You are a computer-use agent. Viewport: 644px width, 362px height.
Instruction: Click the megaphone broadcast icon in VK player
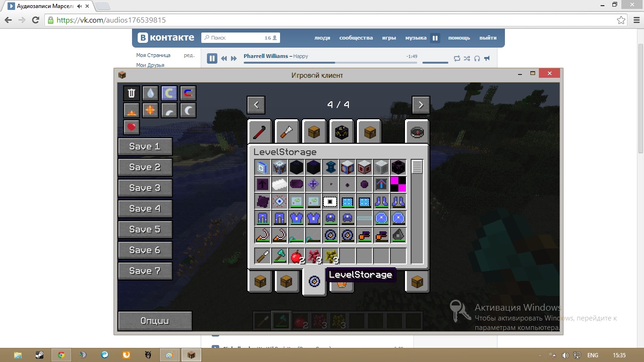(487, 58)
